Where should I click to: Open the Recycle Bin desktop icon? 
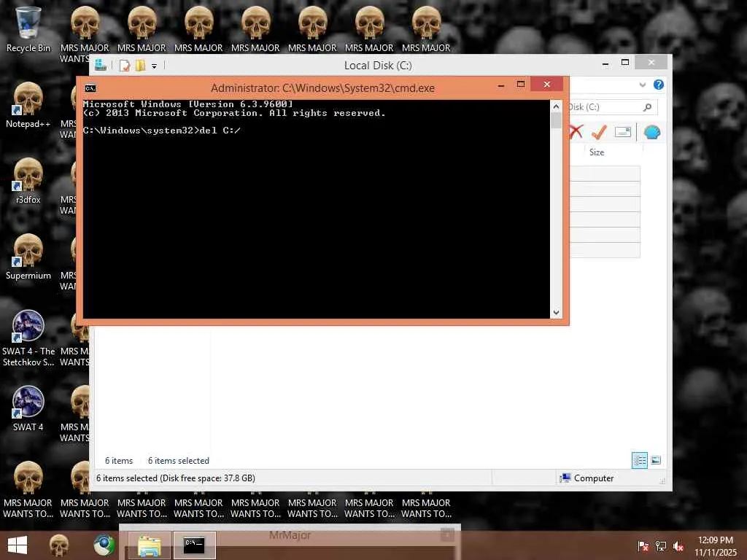28,28
